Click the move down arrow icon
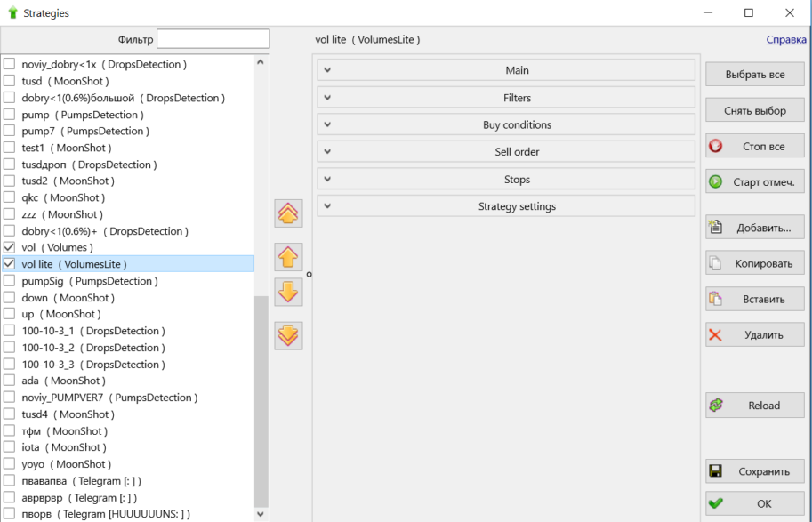The height and width of the screenshot is (522, 812). click(289, 292)
